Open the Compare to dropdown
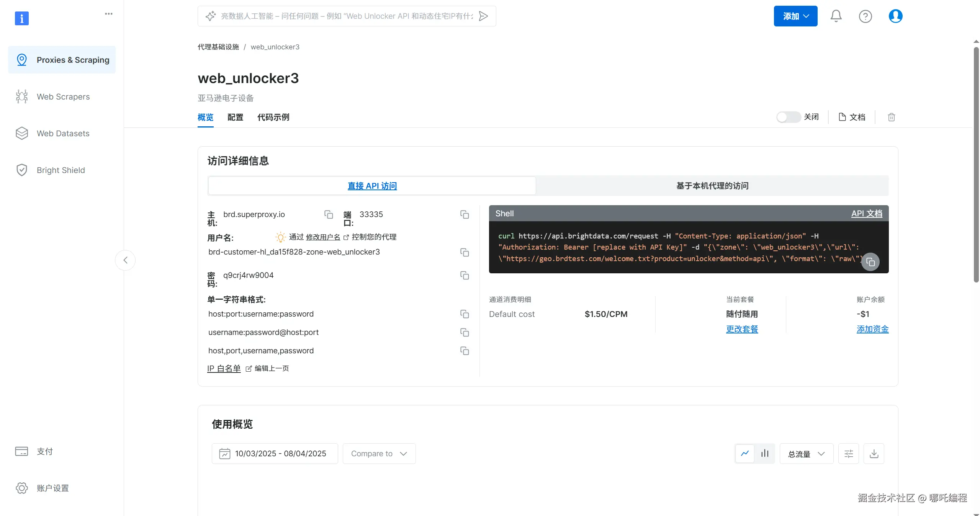This screenshot has width=980, height=516. 379,454
